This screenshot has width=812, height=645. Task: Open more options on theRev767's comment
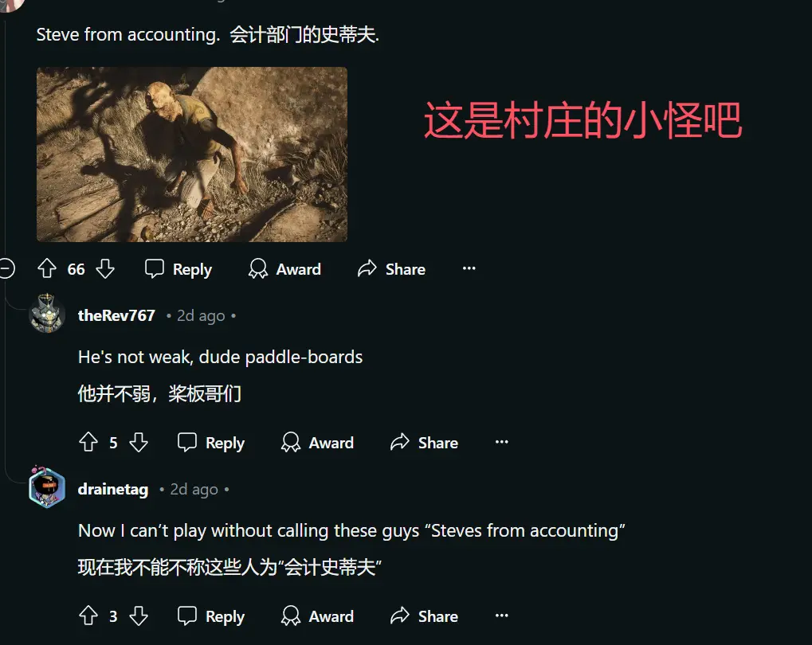502,442
